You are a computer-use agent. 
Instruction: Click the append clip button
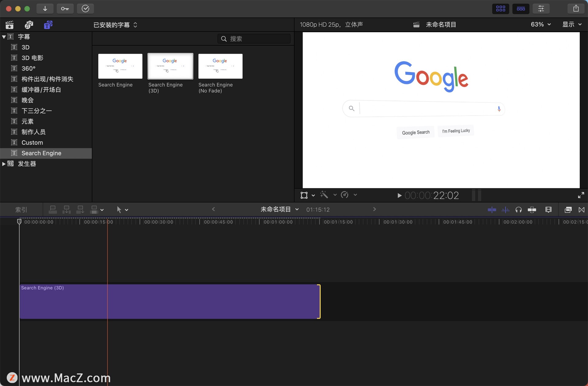point(80,210)
